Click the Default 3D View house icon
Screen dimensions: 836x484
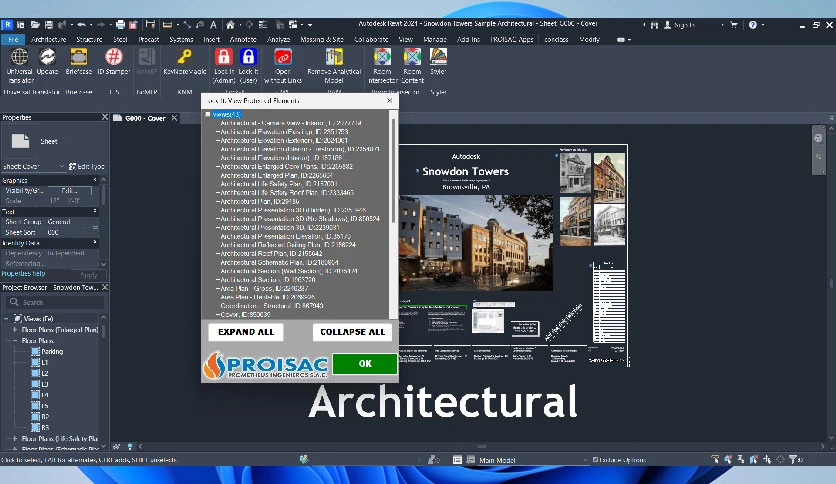(230, 25)
